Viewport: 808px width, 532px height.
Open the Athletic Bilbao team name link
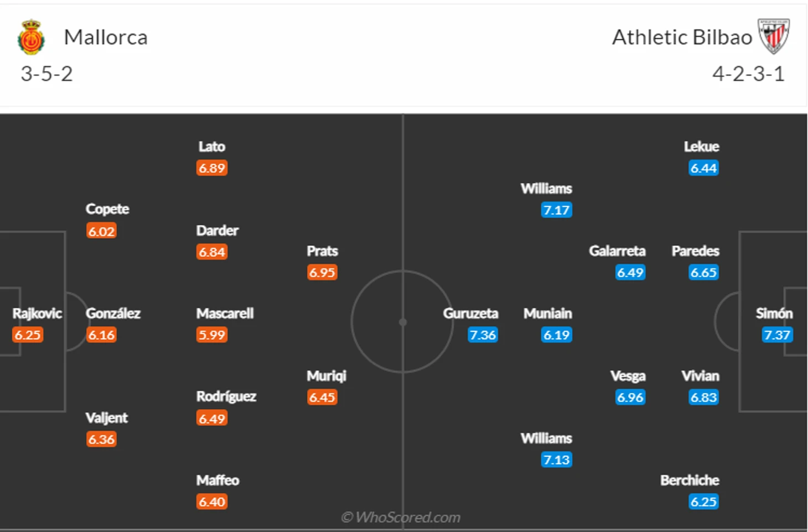click(682, 38)
